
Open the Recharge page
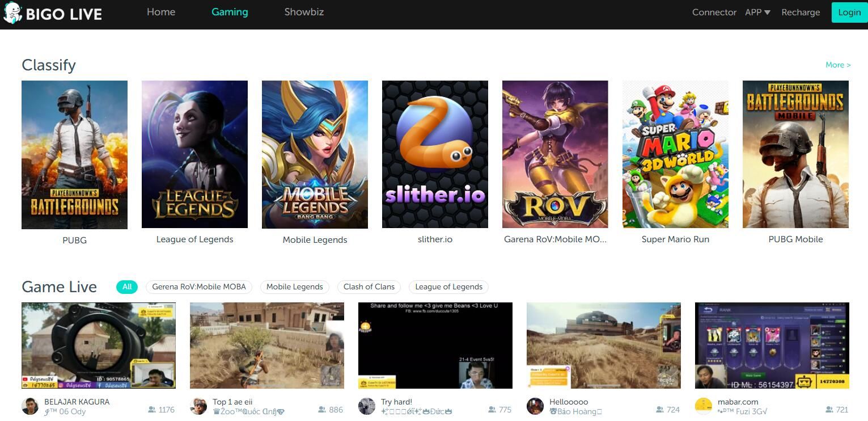click(801, 12)
